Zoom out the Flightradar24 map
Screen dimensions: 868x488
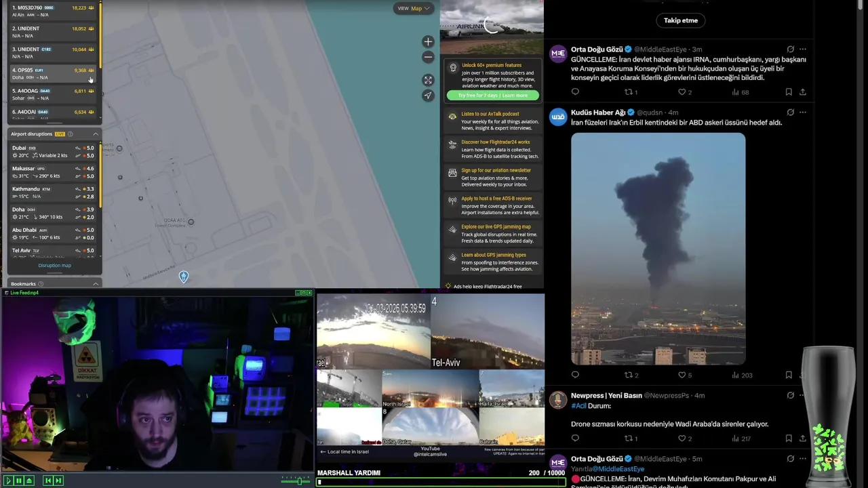[428, 58]
